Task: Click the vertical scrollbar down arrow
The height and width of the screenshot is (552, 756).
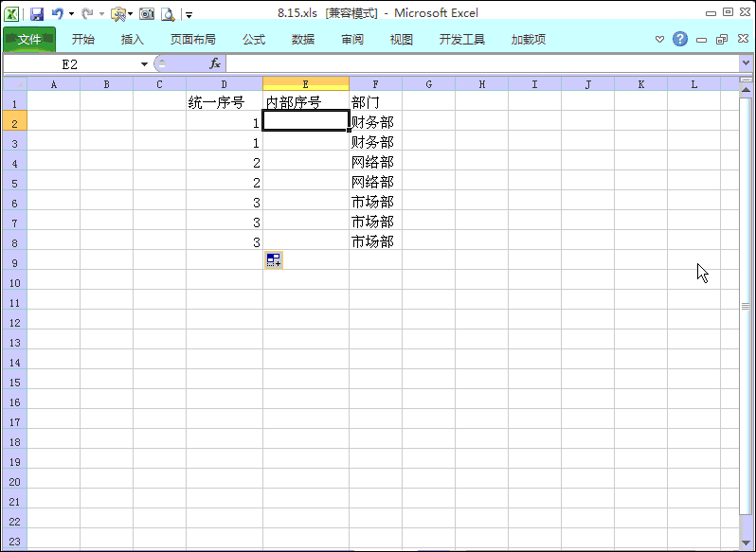Action: (x=746, y=543)
